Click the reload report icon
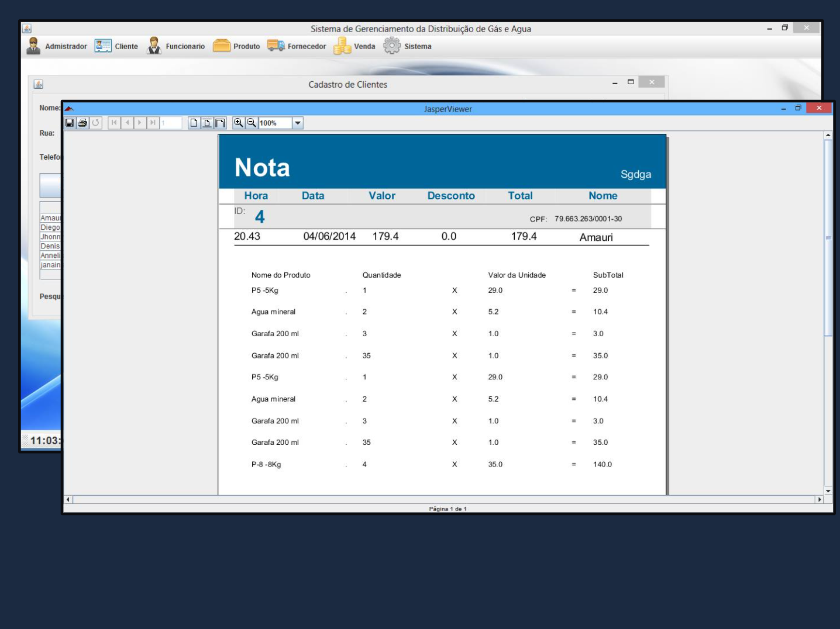Screen dimensions: 840x629 [x=95, y=123]
